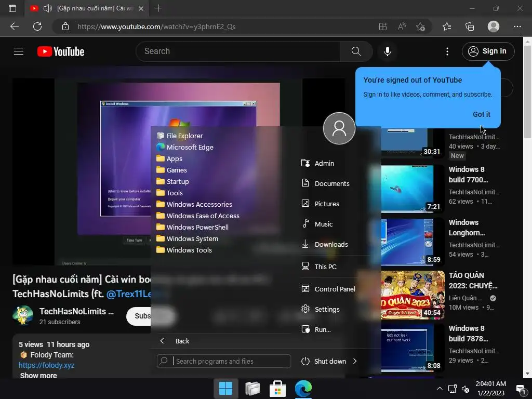
Task: Expand the Games folder
Action: pyautogui.click(x=171, y=170)
